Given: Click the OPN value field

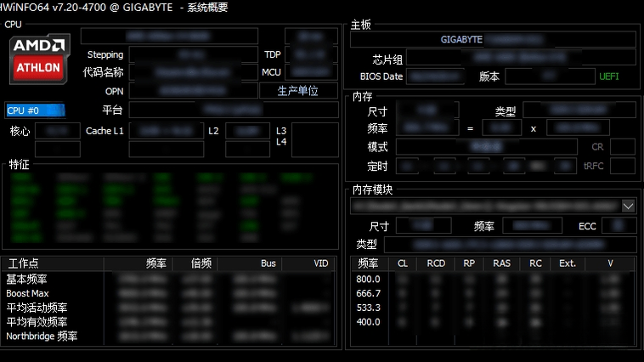Looking at the screenshot, I should pos(194,91).
